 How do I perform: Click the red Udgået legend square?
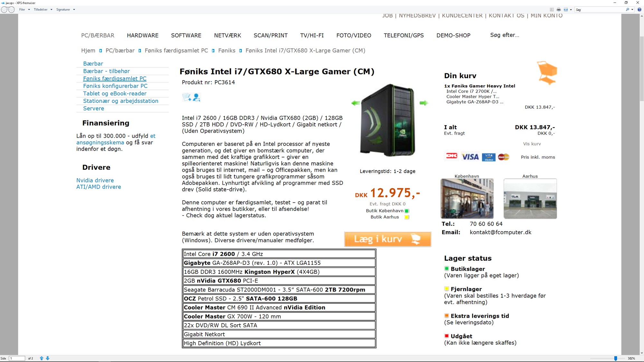click(x=447, y=336)
